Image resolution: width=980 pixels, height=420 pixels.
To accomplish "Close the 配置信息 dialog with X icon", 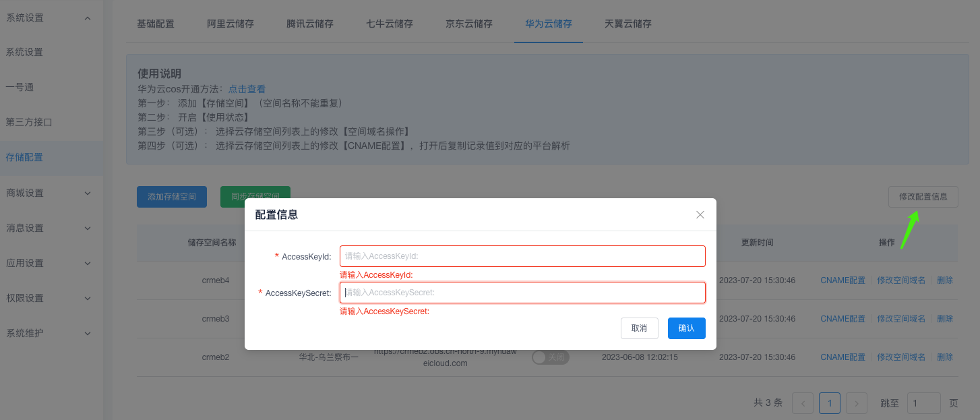I will click(x=700, y=215).
